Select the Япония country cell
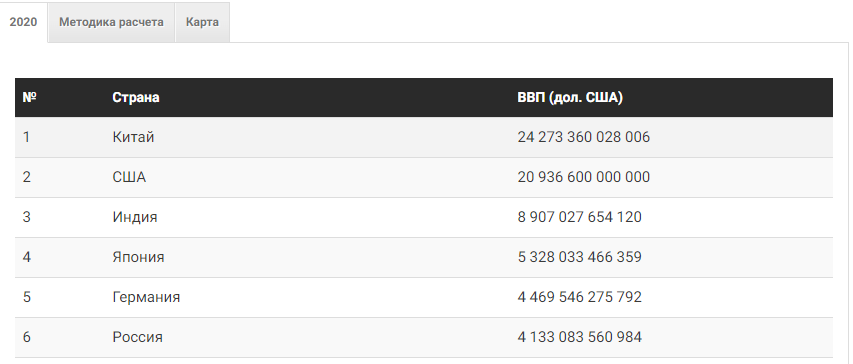Screen dimensions: 853x364 click(x=138, y=257)
